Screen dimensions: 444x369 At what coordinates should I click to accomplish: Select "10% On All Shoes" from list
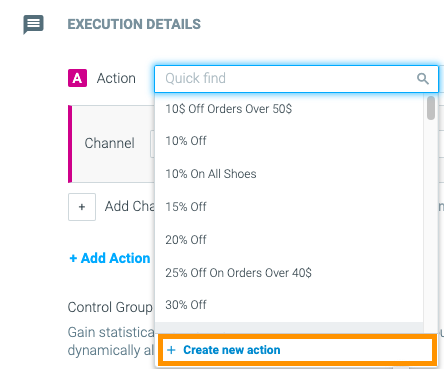289,174
